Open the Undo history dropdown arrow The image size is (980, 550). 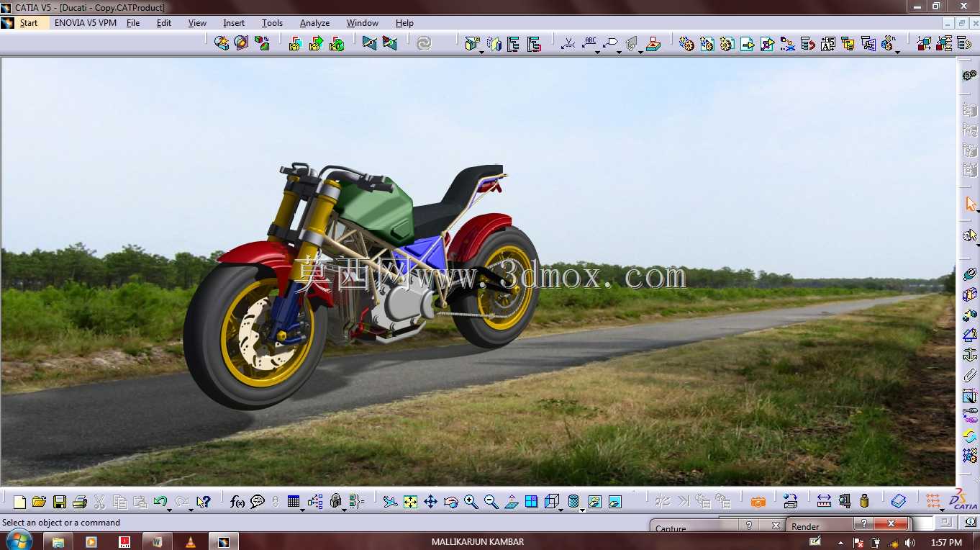(170, 509)
